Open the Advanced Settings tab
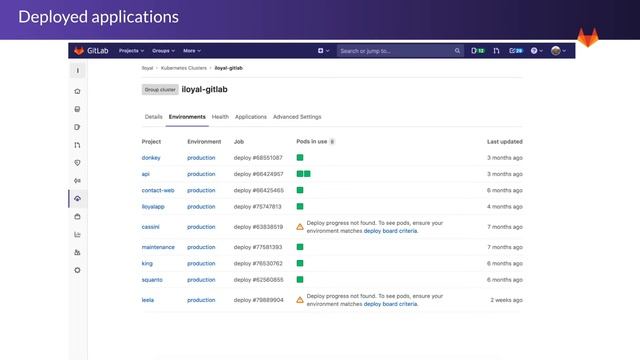640x360 pixels. pos(297,117)
